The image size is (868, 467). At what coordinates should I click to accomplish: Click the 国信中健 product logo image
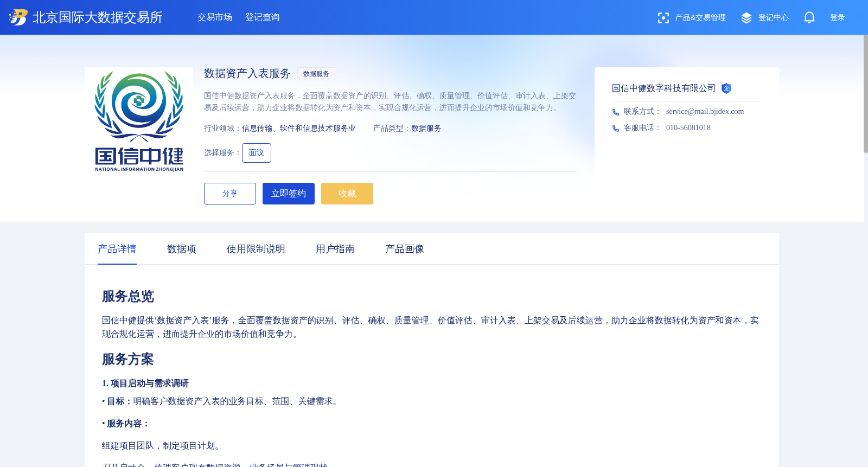coord(139,121)
